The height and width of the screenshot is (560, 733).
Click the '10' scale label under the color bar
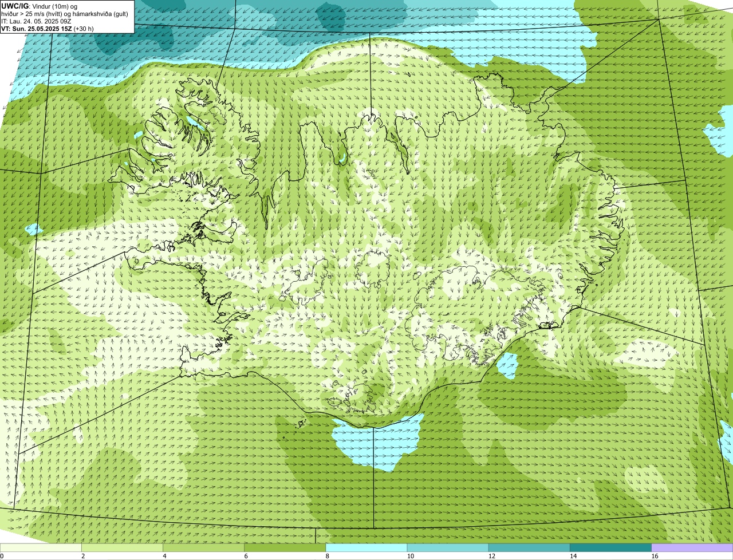pos(410,556)
